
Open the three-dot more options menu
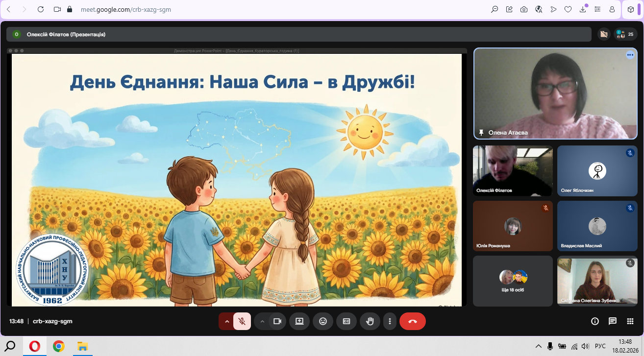390,321
